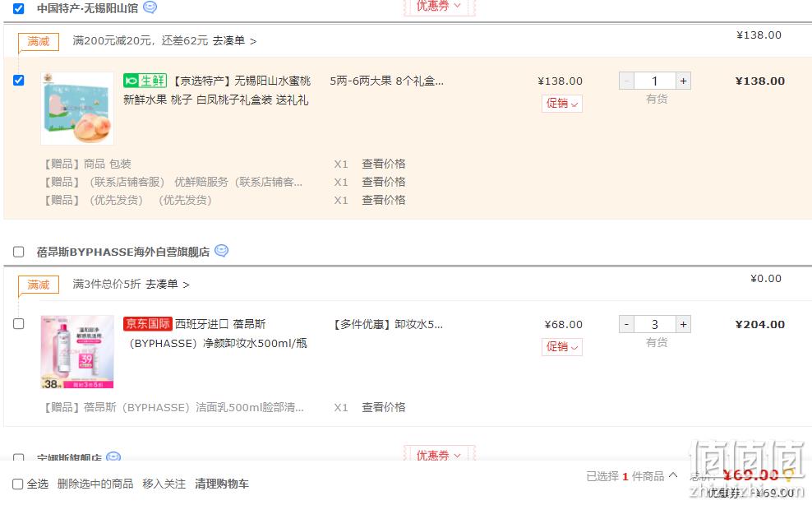Click the 满减 tag in the BYPHASSE section

tap(39, 285)
